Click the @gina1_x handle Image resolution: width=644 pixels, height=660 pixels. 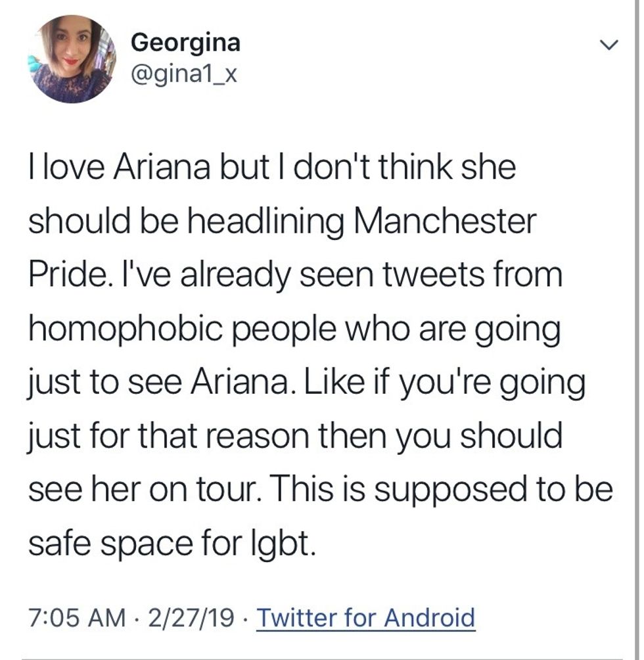pyautogui.click(x=183, y=76)
